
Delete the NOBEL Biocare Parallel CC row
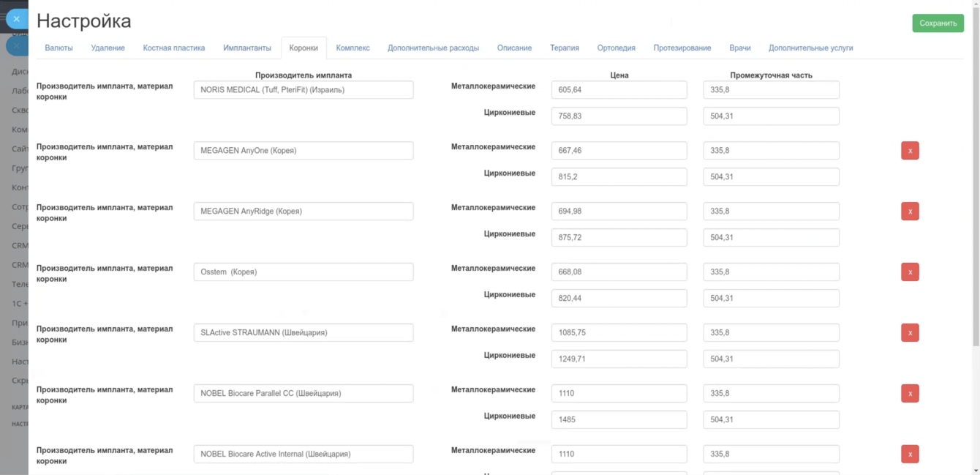910,394
